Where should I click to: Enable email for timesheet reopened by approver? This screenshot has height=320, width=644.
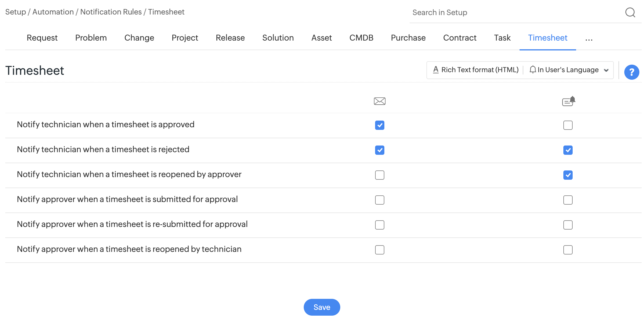tap(379, 175)
